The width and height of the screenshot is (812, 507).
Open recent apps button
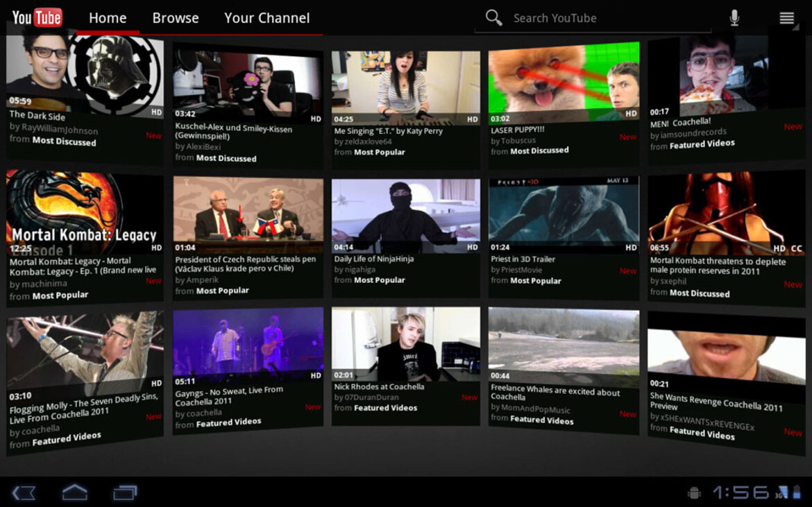click(125, 492)
